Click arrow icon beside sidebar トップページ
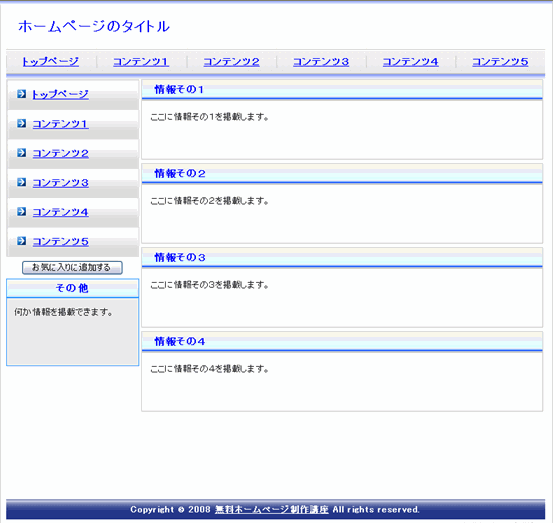This screenshot has width=553, height=523. click(x=22, y=94)
